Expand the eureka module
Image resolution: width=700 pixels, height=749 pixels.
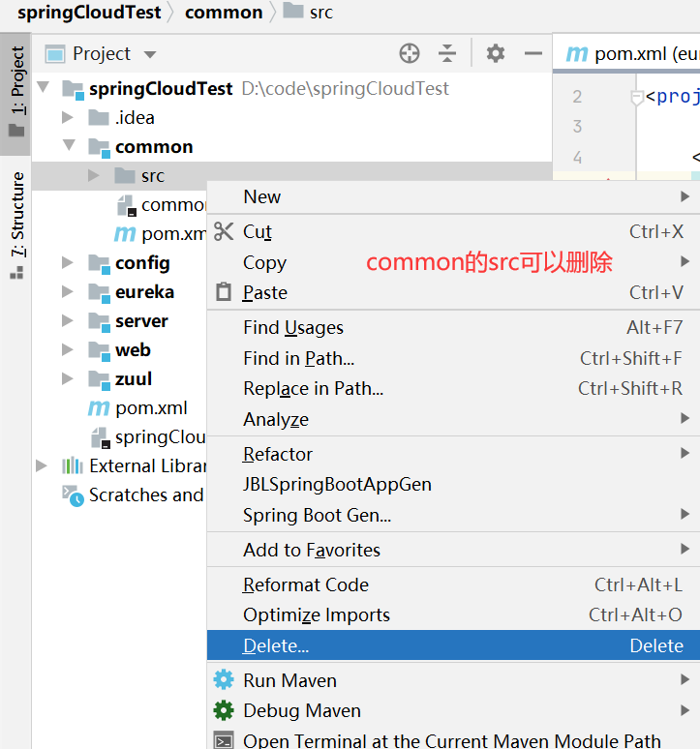[68, 292]
